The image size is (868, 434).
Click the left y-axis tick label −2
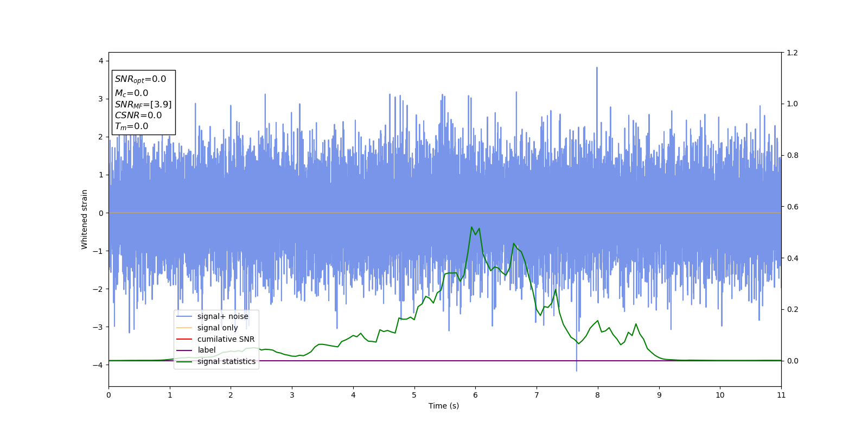98,289
